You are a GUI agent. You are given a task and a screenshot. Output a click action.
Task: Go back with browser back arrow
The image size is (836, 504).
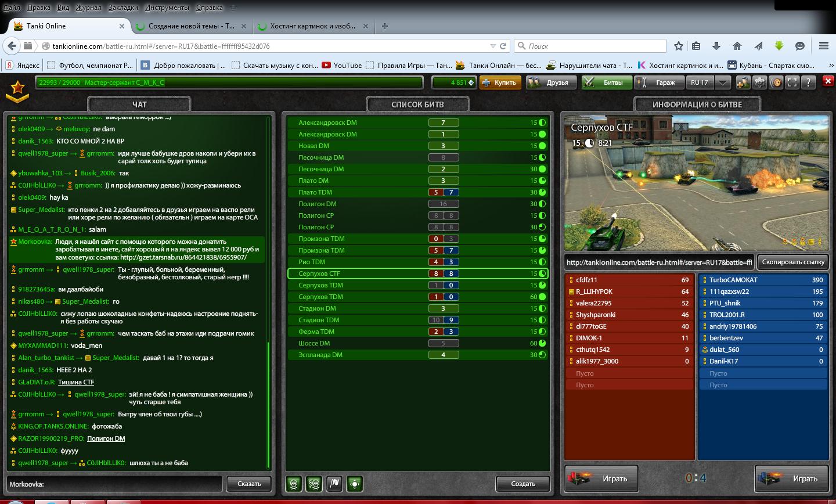point(12,46)
